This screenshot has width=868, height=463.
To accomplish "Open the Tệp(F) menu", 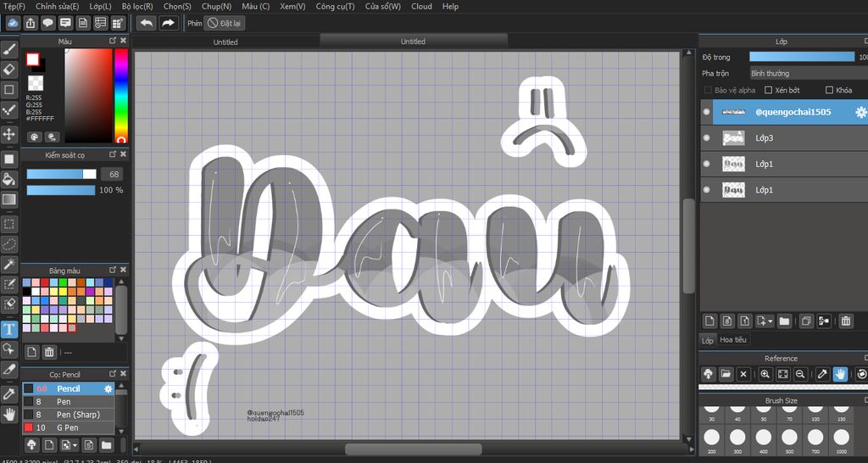I will (14, 6).
